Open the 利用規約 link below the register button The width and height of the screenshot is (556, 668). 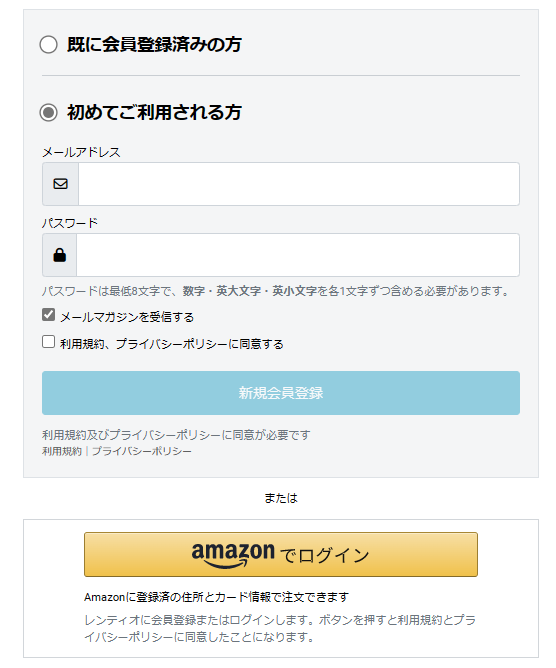coord(62,451)
